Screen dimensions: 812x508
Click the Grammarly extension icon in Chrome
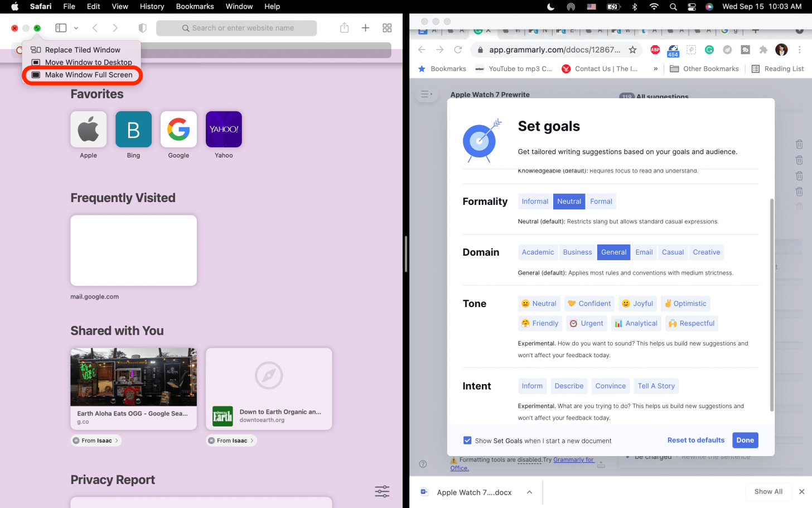(709, 50)
